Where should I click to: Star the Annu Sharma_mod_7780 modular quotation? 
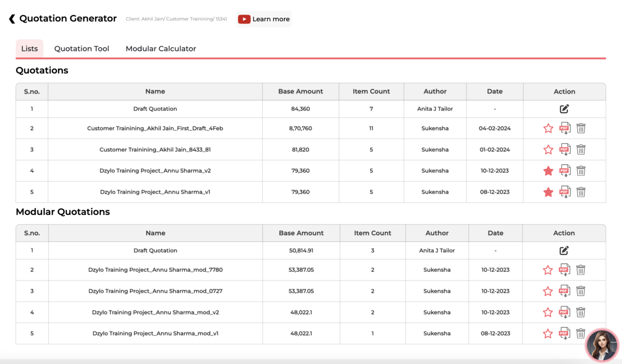pyautogui.click(x=548, y=270)
